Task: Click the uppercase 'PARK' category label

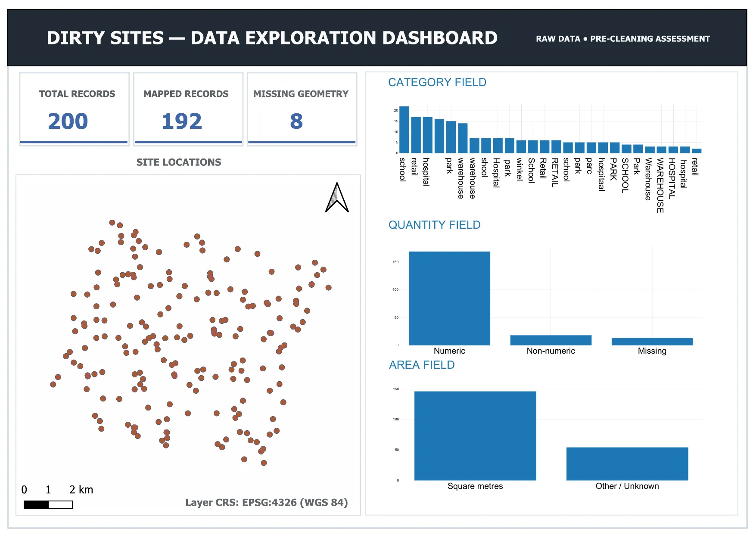Action: pos(613,169)
